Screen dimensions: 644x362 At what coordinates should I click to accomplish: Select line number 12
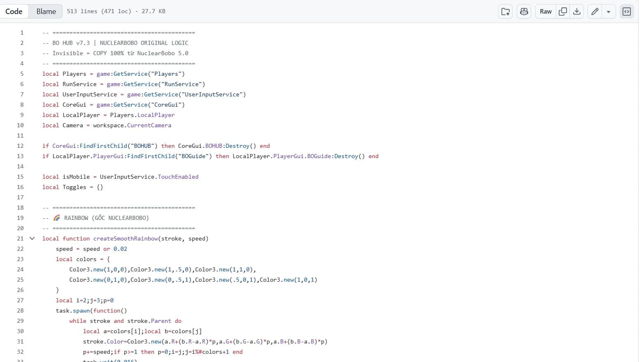[20, 146]
